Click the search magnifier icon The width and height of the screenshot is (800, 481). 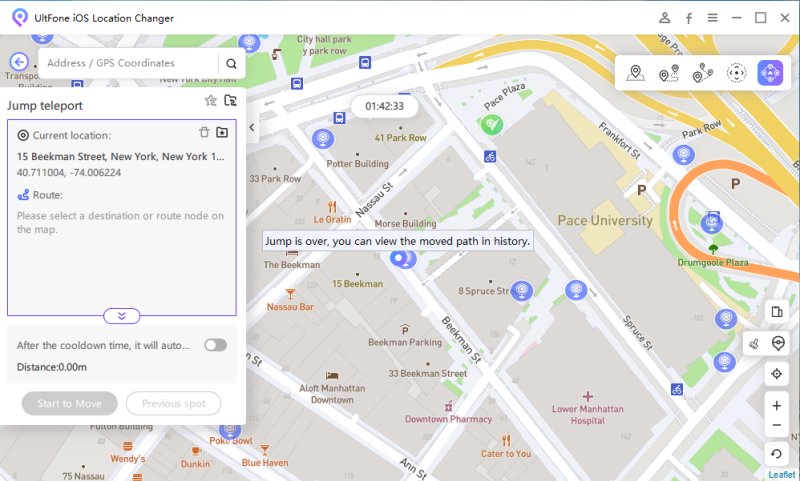click(231, 63)
